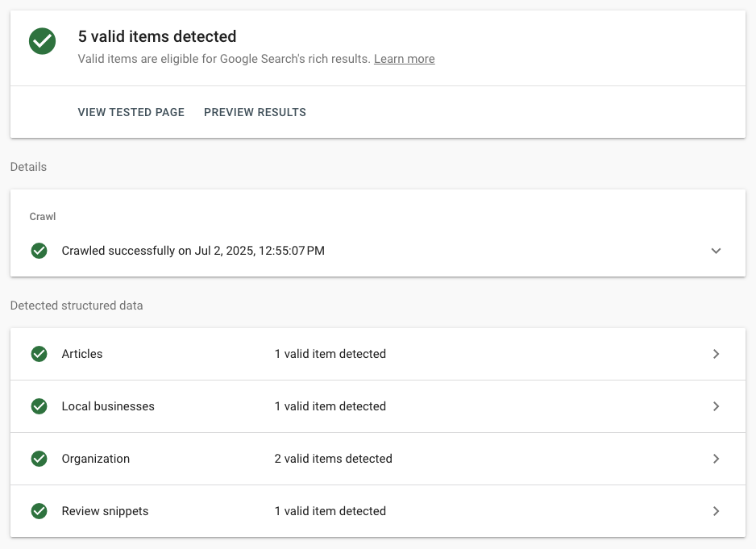Click the green checkmark beside Local businesses
Viewport: 756px width, 549px height.
(x=39, y=406)
